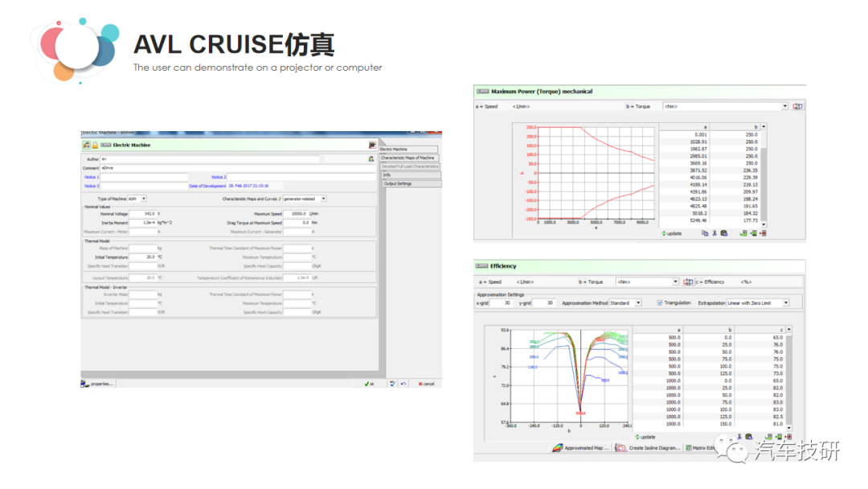Click the lock icon in Electric Machine header
Viewport: 868px width, 489px height.
pos(95,145)
